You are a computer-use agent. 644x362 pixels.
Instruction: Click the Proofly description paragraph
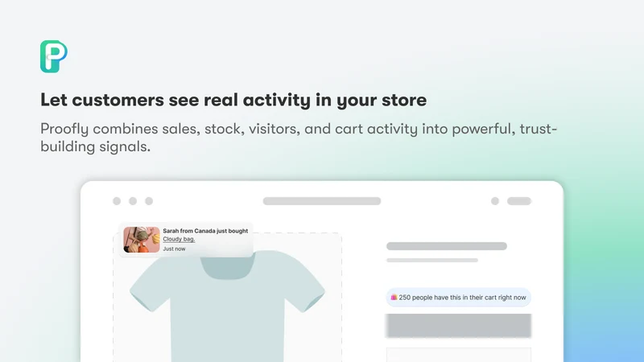(299, 138)
